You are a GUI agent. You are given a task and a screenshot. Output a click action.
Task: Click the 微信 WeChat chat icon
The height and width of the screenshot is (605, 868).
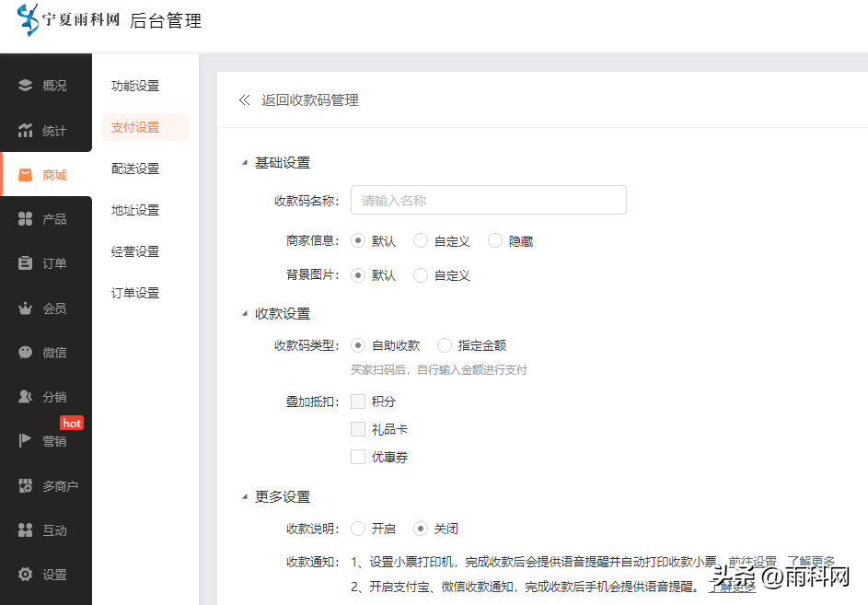[26, 353]
